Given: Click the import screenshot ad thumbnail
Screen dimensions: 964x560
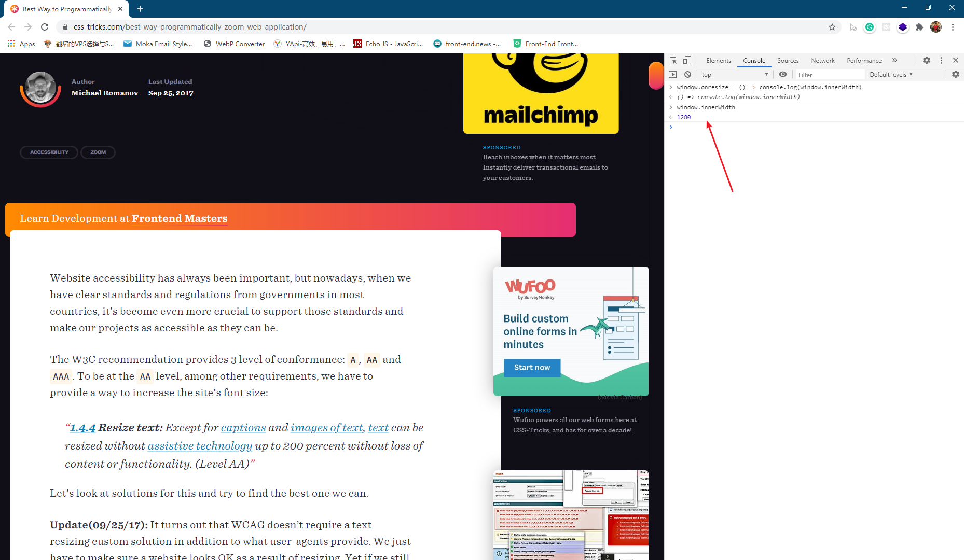Looking at the screenshot, I should pyautogui.click(x=571, y=515).
